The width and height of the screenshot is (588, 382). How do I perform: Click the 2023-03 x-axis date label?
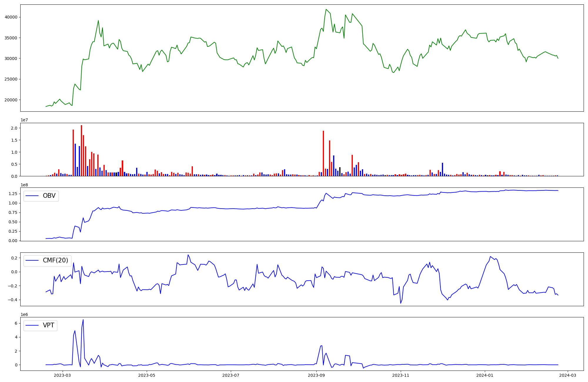tap(63, 375)
